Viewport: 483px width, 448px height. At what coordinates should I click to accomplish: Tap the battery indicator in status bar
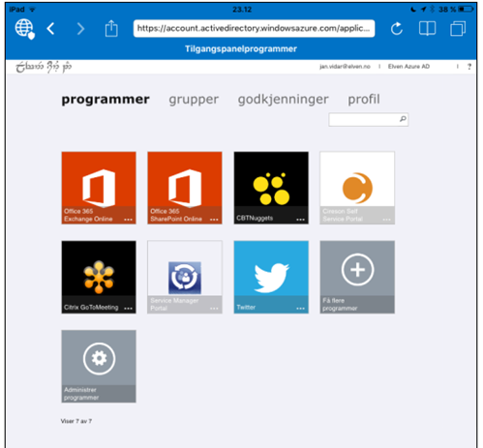point(467,10)
